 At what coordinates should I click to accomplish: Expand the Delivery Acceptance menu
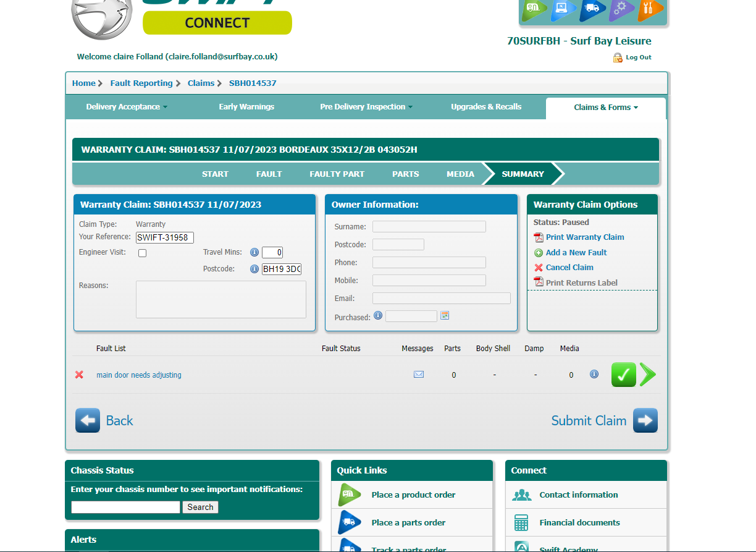pyautogui.click(x=127, y=107)
